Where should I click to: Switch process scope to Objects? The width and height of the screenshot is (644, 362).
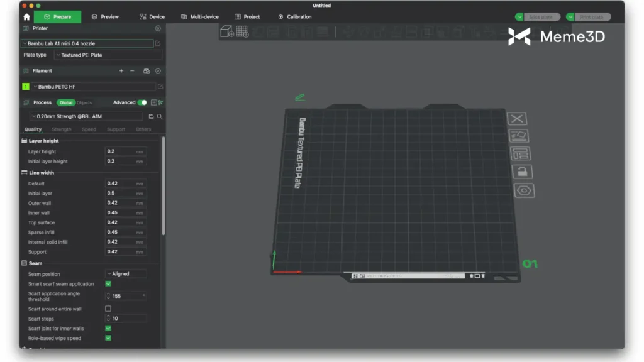coord(84,102)
